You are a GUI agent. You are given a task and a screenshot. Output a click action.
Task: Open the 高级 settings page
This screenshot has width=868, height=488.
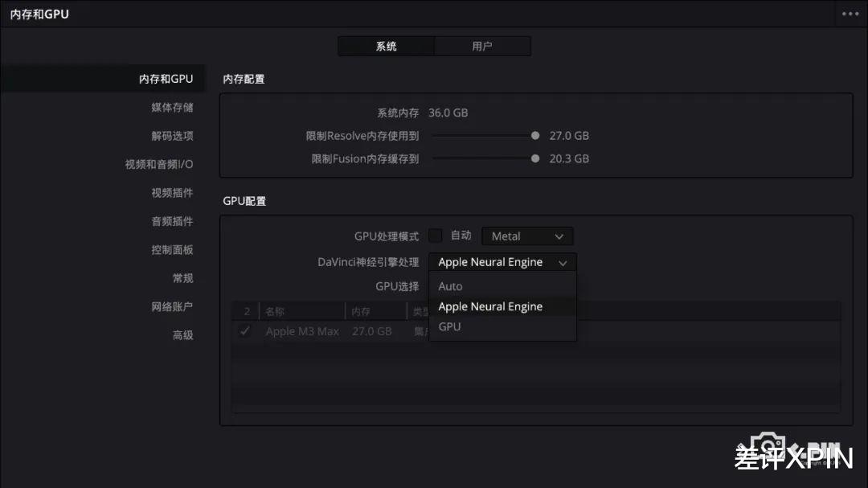[x=182, y=334]
